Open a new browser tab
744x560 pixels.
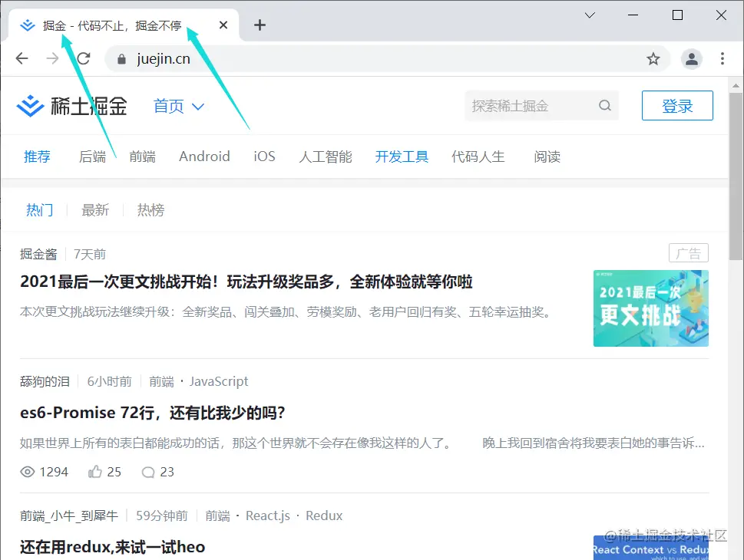260,25
